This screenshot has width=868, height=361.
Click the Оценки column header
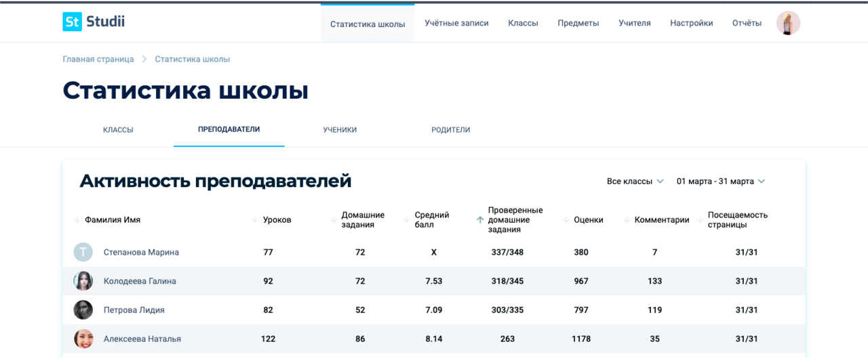[x=589, y=220]
